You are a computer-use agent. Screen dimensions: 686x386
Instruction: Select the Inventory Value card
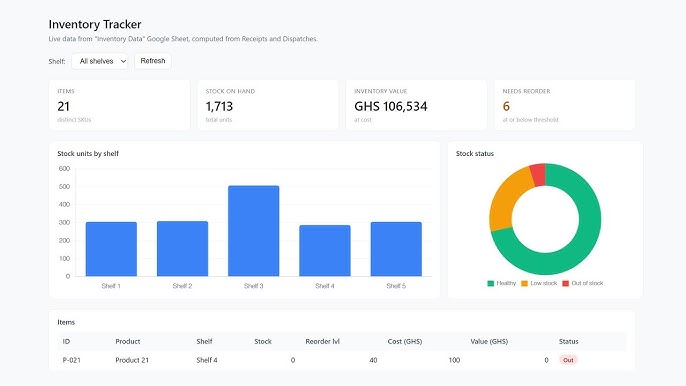coord(416,105)
